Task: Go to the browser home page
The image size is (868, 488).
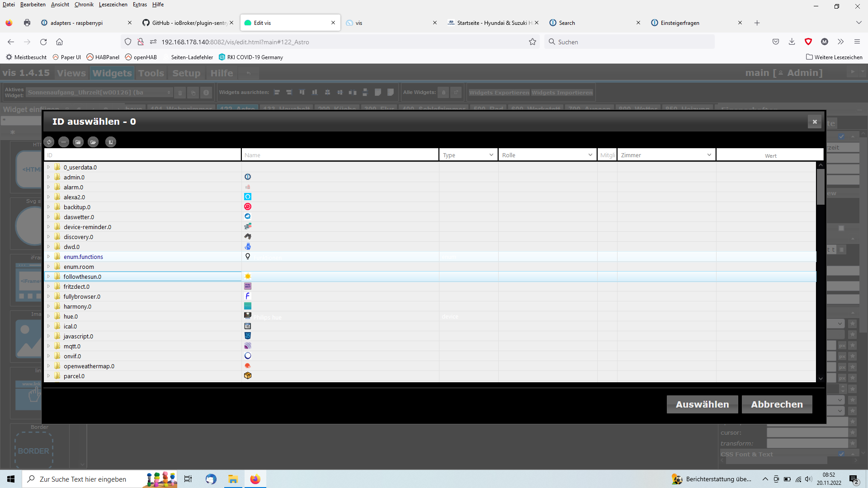Action: click(x=59, y=42)
